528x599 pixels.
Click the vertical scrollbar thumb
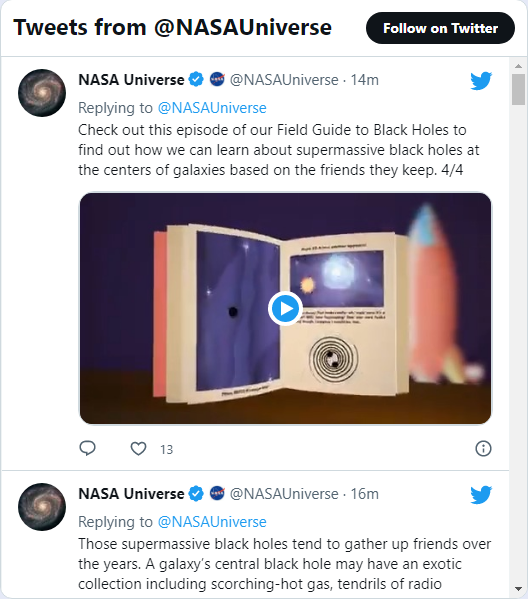518,89
